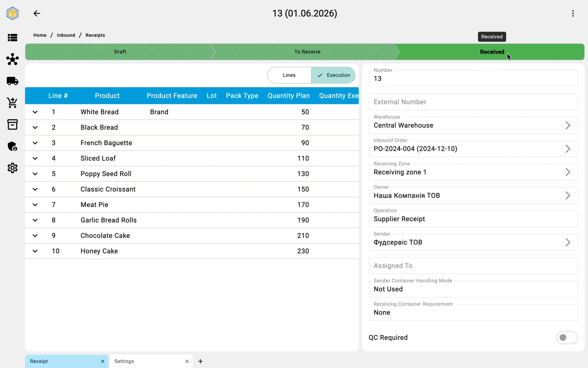Add a new tab with plus icon
Viewport: 588px width, 368px height.
tap(200, 361)
